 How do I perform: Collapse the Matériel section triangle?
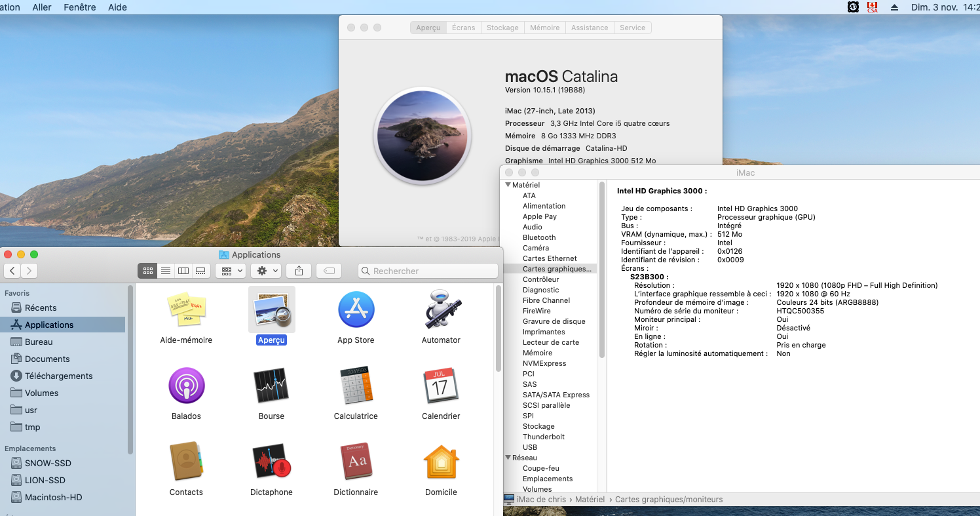[x=508, y=185]
